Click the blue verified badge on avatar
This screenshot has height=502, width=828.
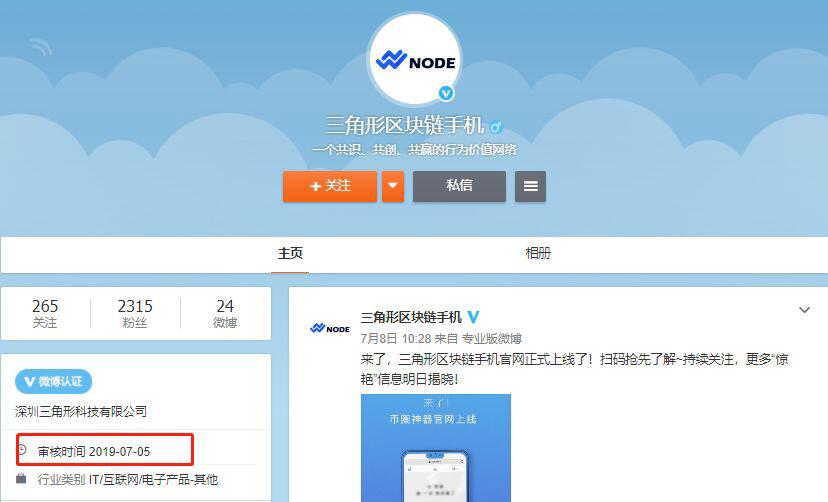pyautogui.click(x=447, y=93)
